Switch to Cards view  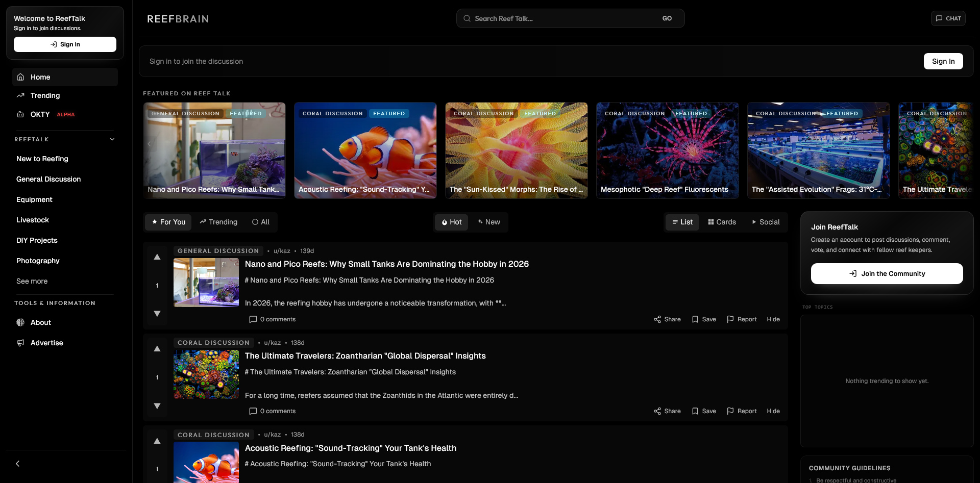722,222
